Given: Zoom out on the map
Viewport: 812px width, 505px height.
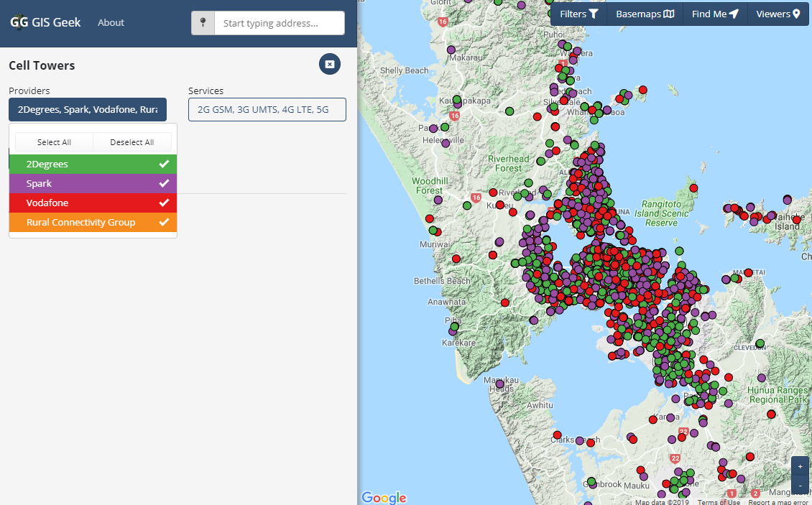Looking at the screenshot, I should 800,484.
